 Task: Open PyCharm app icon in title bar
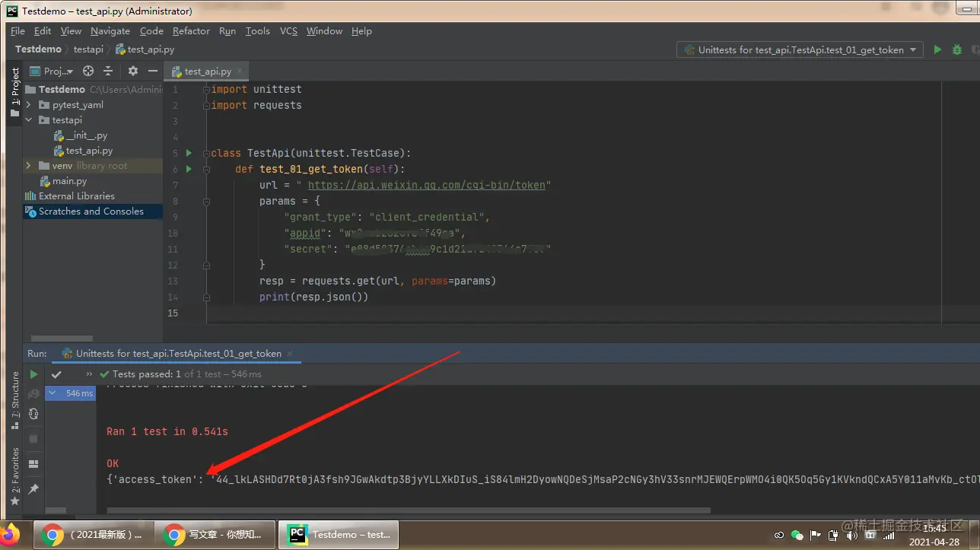12,11
